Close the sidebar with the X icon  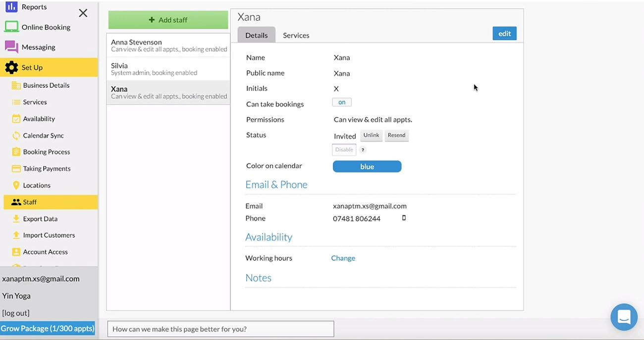point(83,13)
